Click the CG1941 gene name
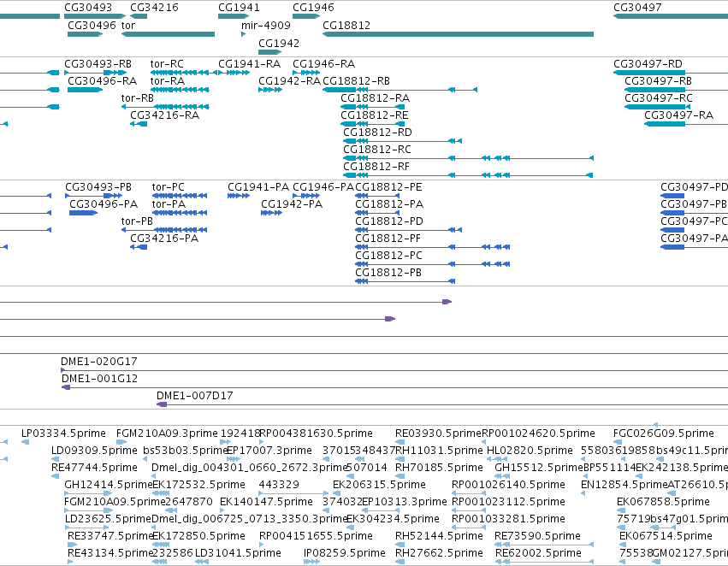728x566 pixels. [x=239, y=8]
